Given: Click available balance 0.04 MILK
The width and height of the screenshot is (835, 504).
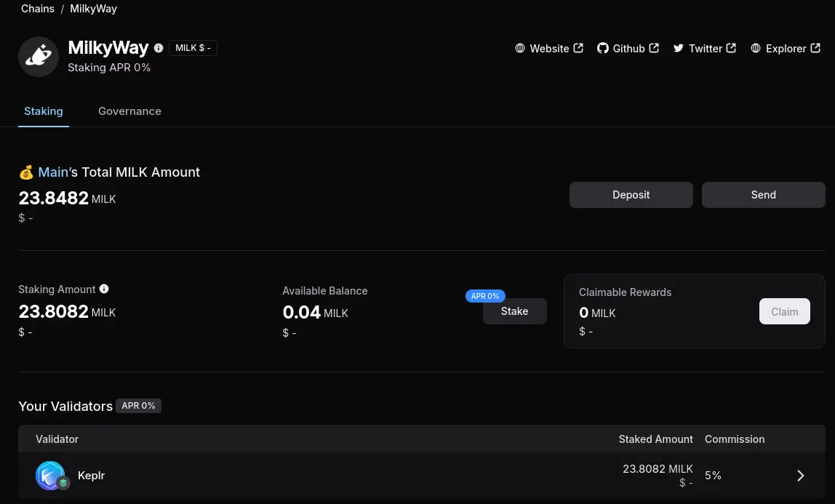Looking at the screenshot, I should coord(315,313).
